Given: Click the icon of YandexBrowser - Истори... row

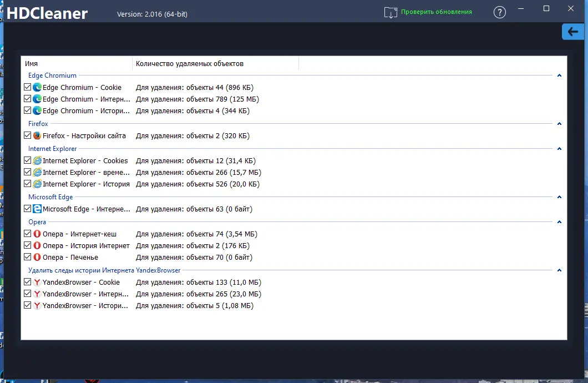Looking at the screenshot, I should [37, 305].
